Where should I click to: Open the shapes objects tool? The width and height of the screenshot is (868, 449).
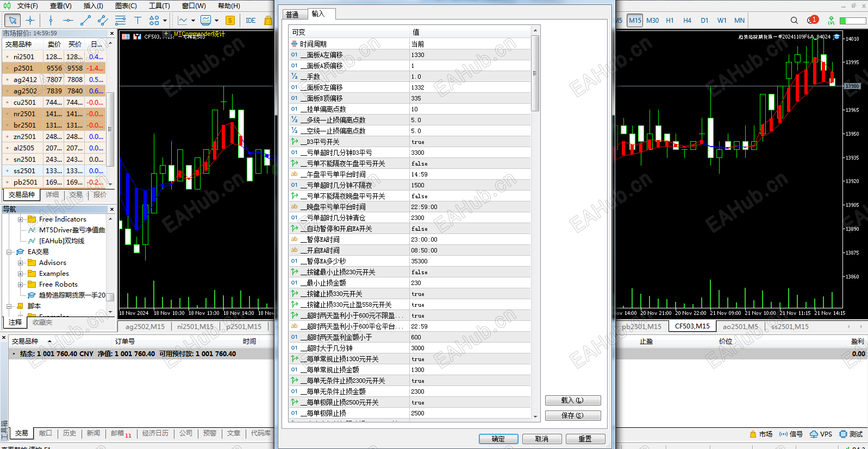[154, 21]
